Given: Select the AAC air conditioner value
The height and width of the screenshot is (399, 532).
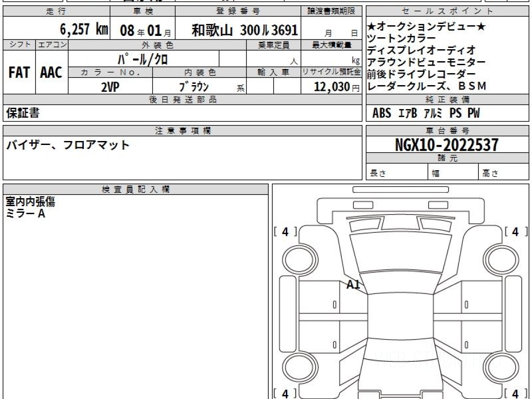Looking at the screenshot, I should click(51, 72).
